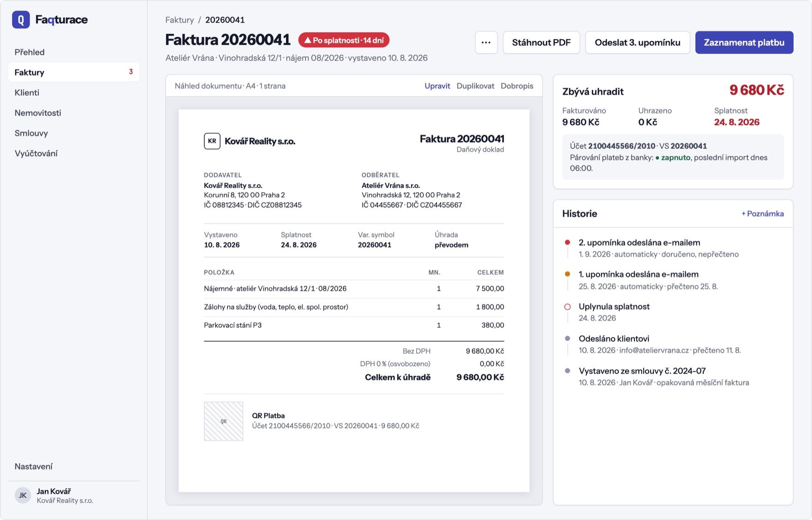Go to Klienti section
Image resolution: width=812 pixels, height=520 pixels.
(74, 93)
